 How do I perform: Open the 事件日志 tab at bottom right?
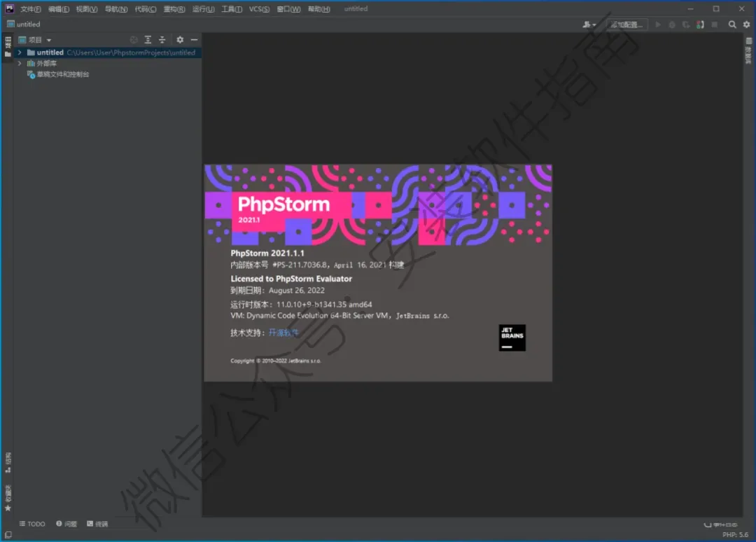(x=721, y=524)
